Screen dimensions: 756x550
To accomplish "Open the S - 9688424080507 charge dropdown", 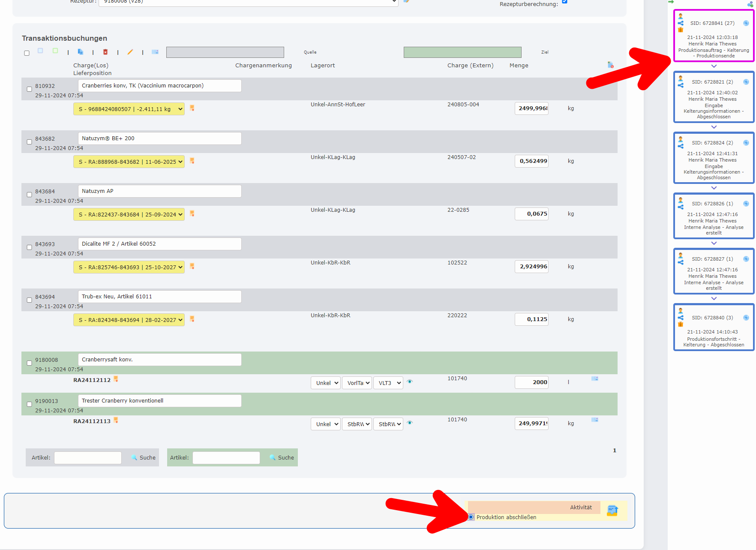I will [x=129, y=109].
